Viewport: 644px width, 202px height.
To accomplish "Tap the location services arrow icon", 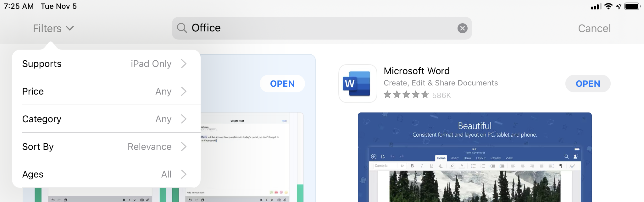I will [619, 6].
